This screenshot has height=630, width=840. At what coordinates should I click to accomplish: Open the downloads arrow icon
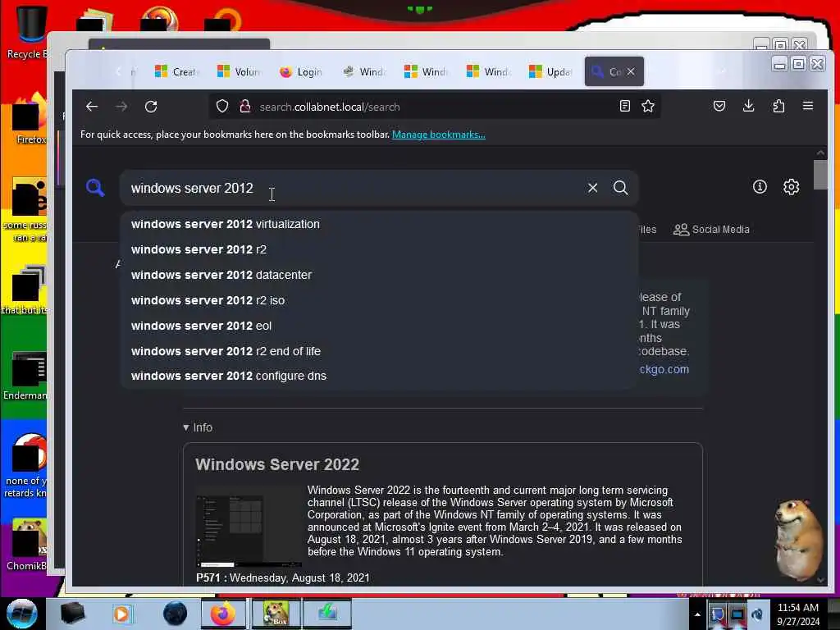(x=749, y=106)
